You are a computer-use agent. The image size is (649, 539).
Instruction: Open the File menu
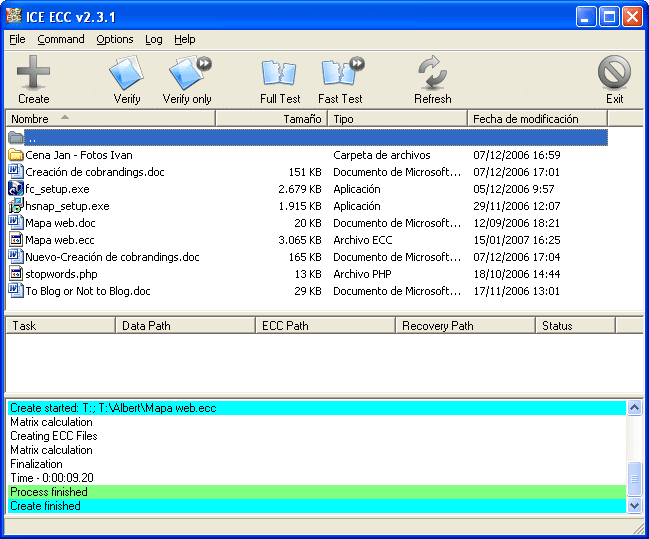coord(17,39)
